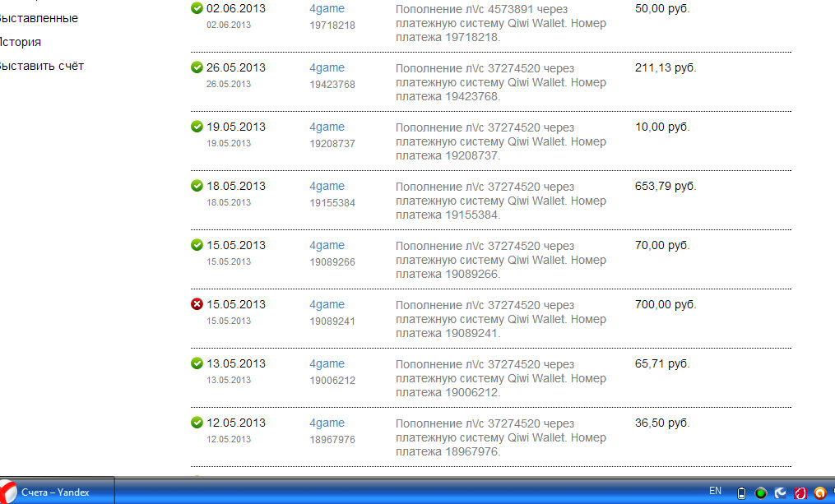The height and width of the screenshot is (504, 835).
Task: Open 4game link in 19155384 row
Action: (x=327, y=186)
